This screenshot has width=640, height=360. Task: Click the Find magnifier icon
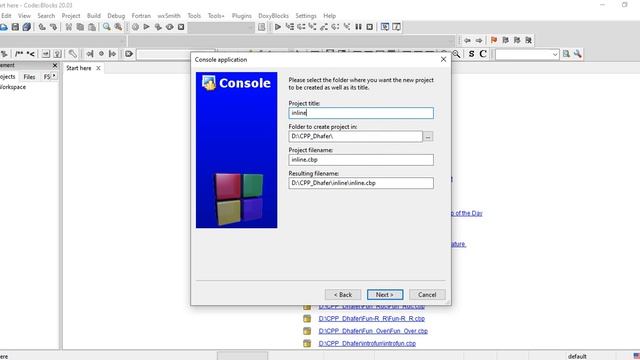click(x=107, y=27)
